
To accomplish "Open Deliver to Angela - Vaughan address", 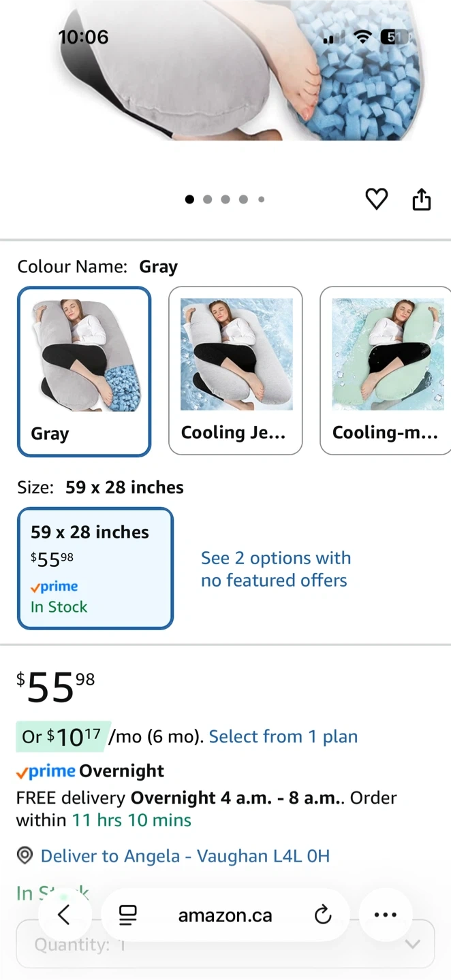I will pos(185,855).
